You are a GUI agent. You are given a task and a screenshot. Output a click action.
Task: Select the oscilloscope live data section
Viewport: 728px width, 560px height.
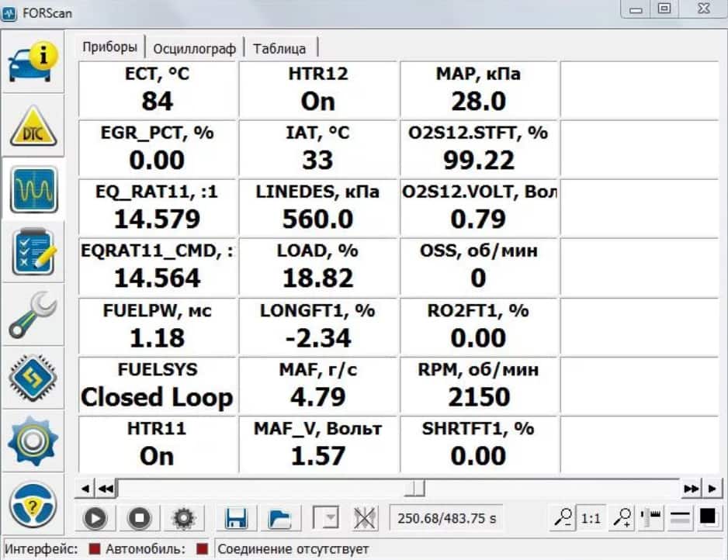(33, 190)
